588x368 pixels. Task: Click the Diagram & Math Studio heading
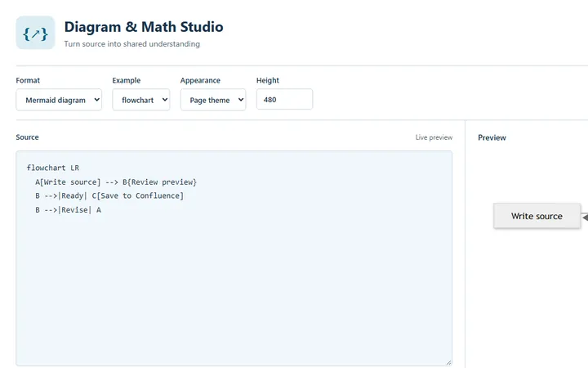(x=144, y=27)
